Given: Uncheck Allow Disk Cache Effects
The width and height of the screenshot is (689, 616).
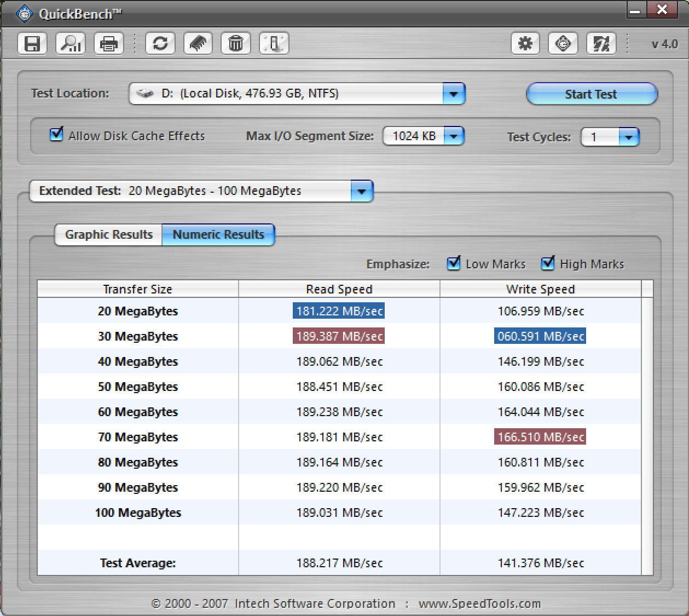Looking at the screenshot, I should pyautogui.click(x=56, y=135).
